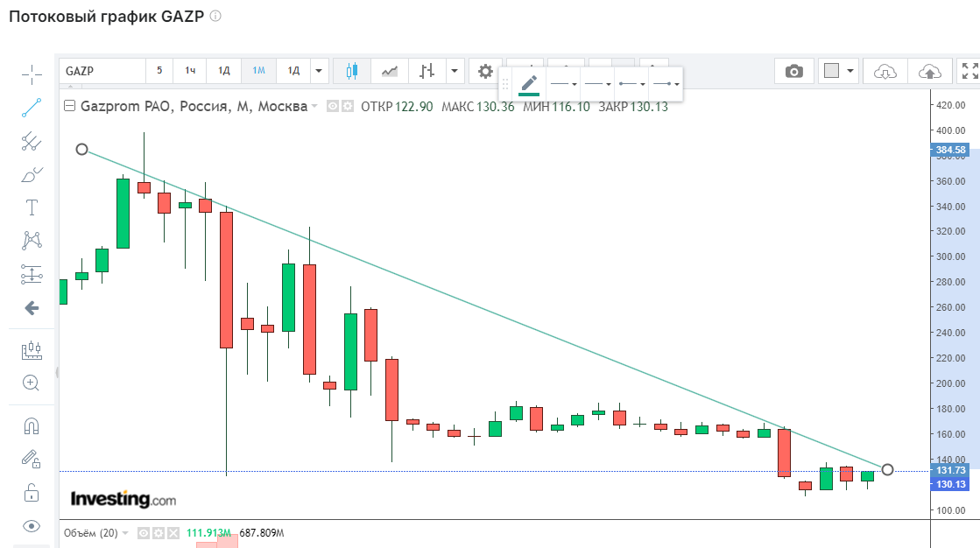Screen dimensions: 980x548
Task: Select the chart measure ruler tool
Action: point(32,350)
